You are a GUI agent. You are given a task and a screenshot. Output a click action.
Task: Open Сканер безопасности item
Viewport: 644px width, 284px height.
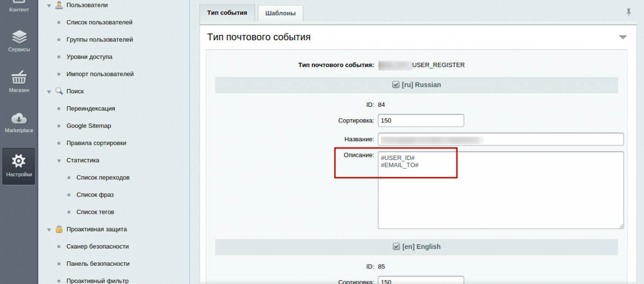pos(98,246)
